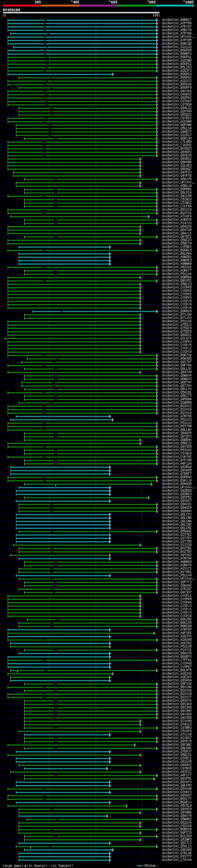Click label UniRef100_C0LF64

pos(177,206)
